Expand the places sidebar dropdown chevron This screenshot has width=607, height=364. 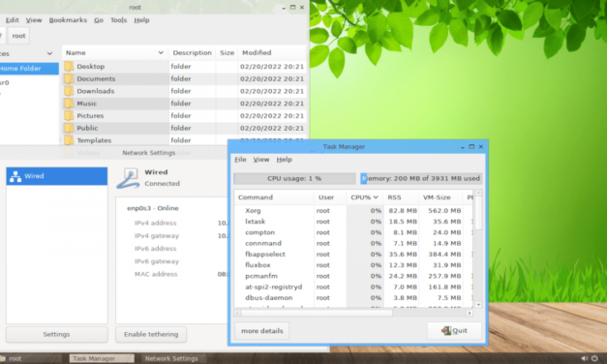click(x=49, y=53)
